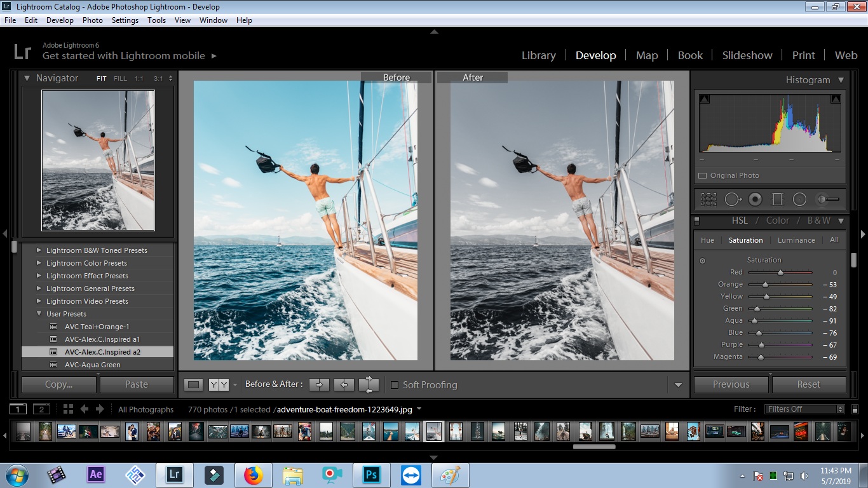Expand Lightroom Color Presets folder
868x488 pixels.
click(x=39, y=263)
